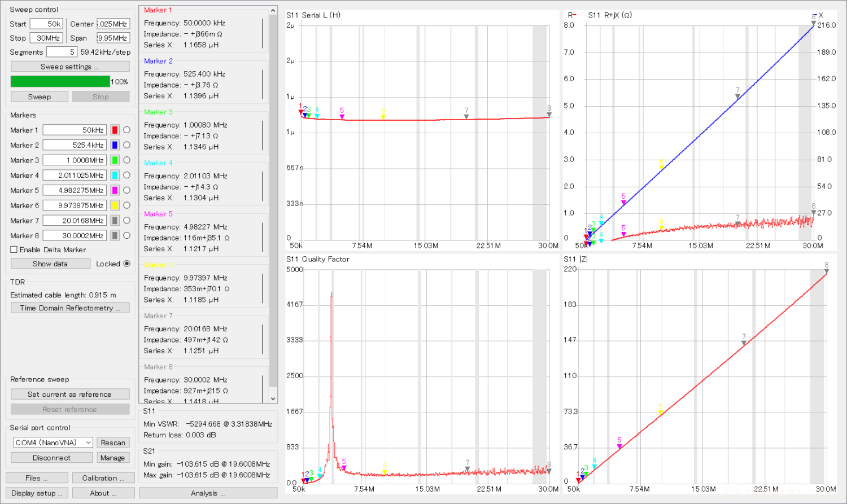Click the yellow Marker 6 color swatch
The image size is (847, 504).
click(115, 205)
